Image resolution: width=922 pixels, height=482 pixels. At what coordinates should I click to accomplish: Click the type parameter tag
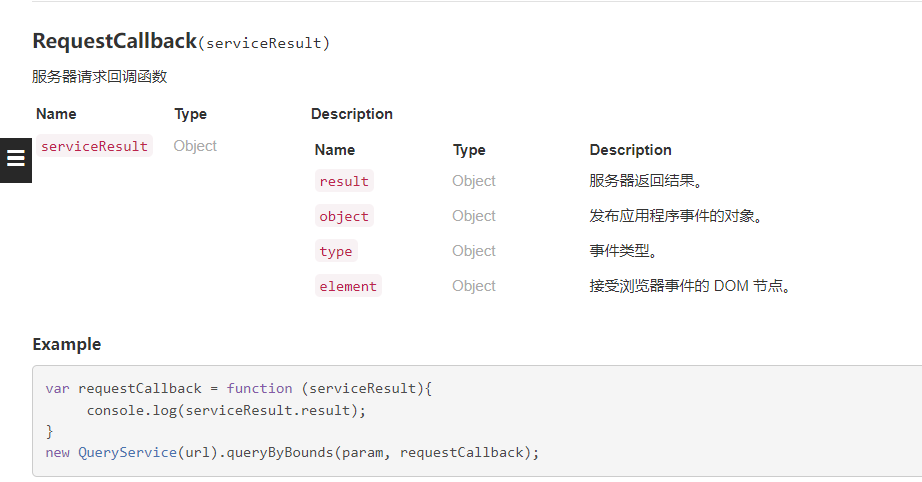pos(336,251)
